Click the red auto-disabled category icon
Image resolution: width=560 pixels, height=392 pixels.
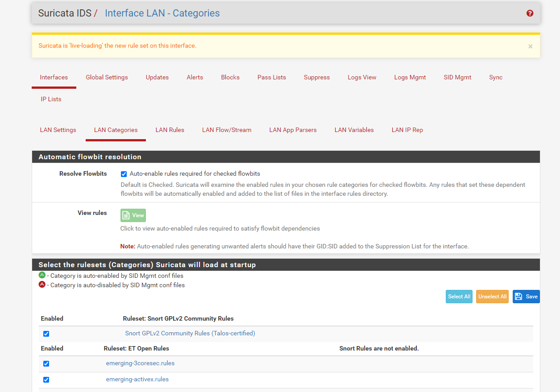42,285
